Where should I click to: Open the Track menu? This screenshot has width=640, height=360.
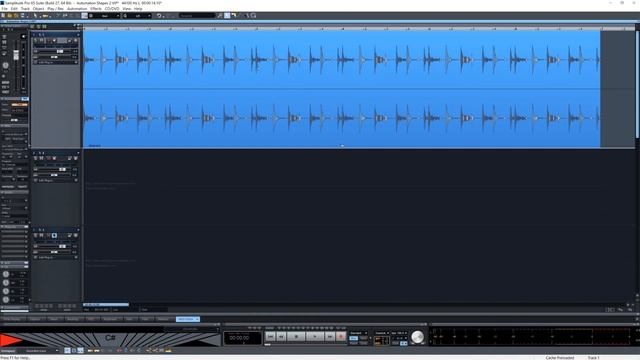click(25, 9)
